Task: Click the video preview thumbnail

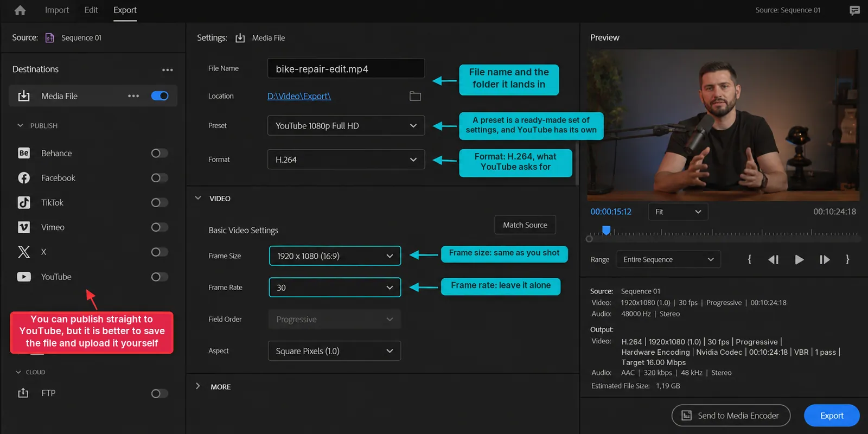Action: [x=723, y=125]
